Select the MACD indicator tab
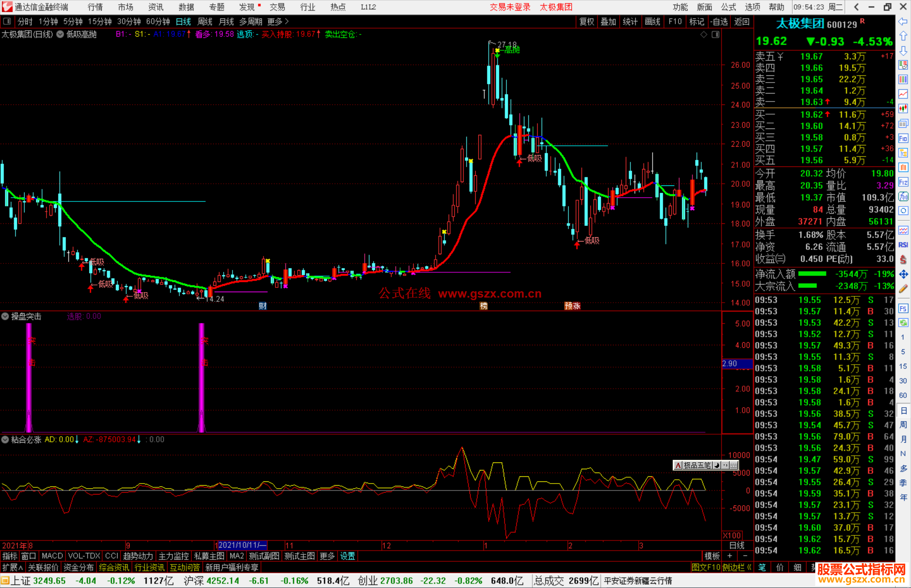Image resolution: width=911 pixels, height=588 pixels. (52, 556)
